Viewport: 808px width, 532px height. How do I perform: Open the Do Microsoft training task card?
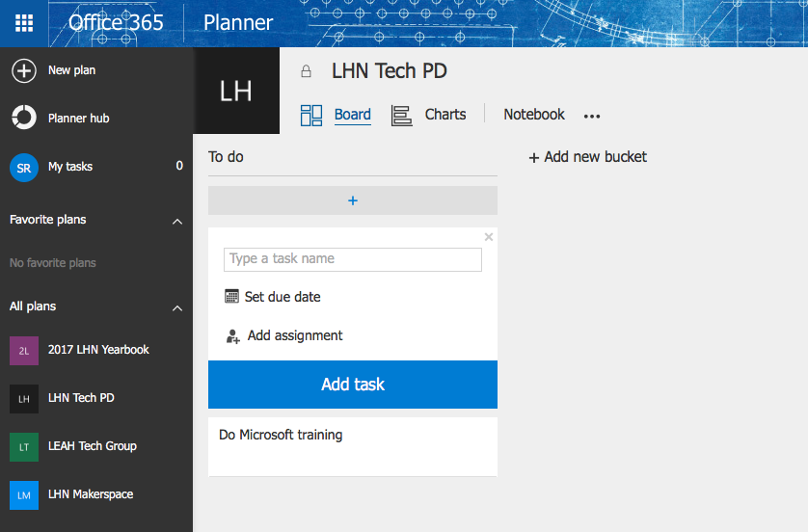coord(353,446)
